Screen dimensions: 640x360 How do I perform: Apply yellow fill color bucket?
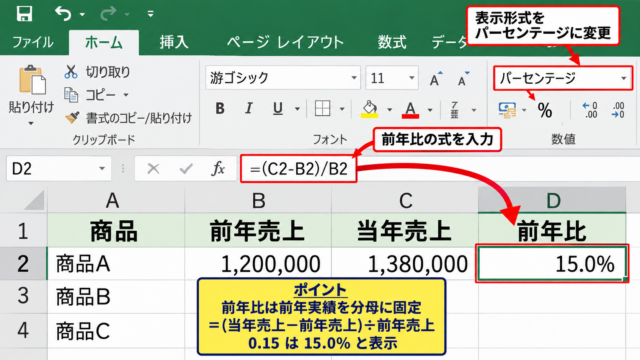pyautogui.click(x=370, y=109)
